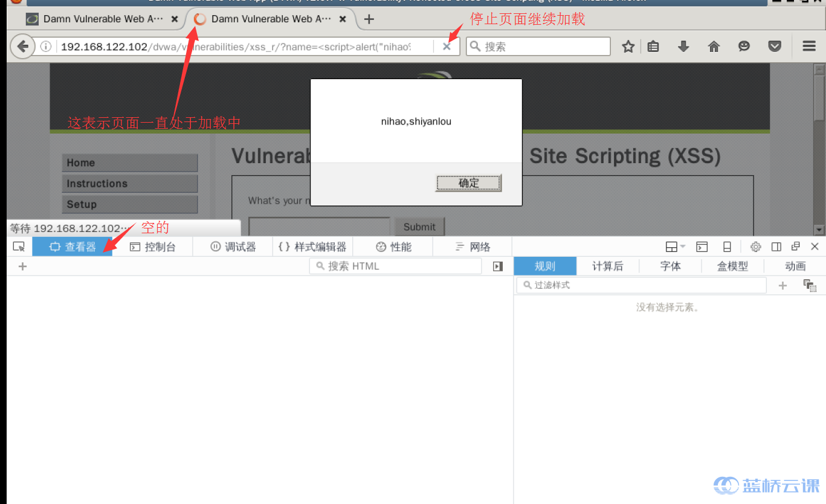Viewport: 826px width, 504px height.
Task: Open the Firefox hamburger menu
Action: point(809,47)
